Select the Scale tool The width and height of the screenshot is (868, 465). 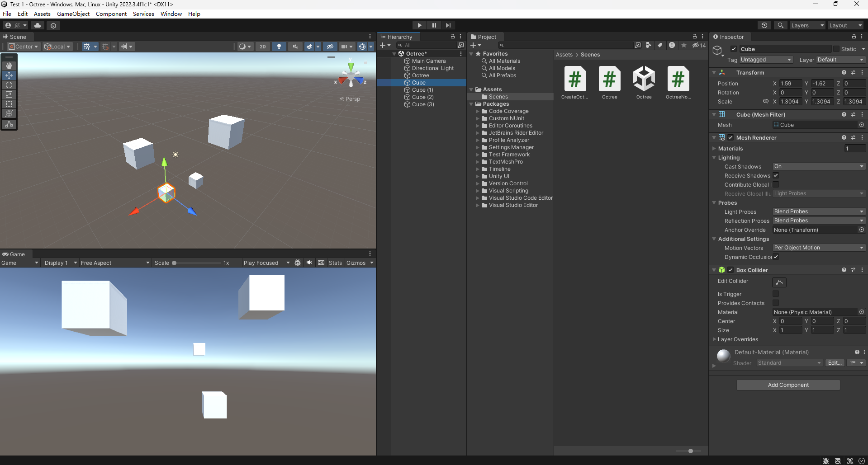(x=9, y=94)
